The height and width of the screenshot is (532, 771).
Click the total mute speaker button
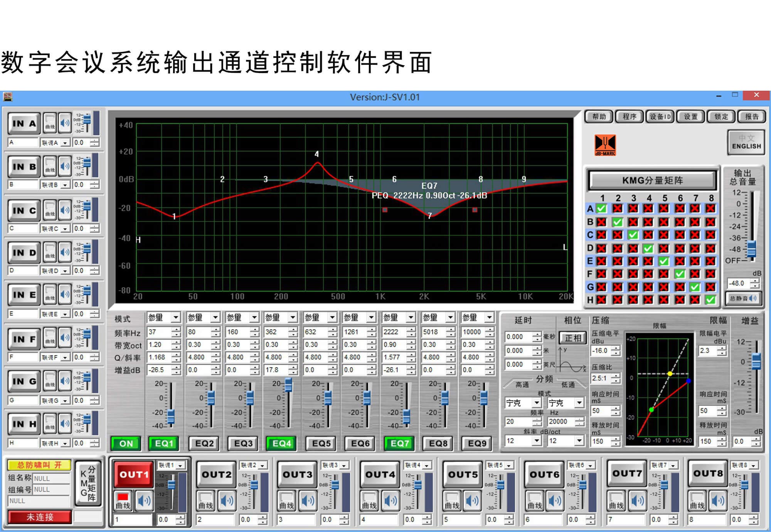[743, 298]
